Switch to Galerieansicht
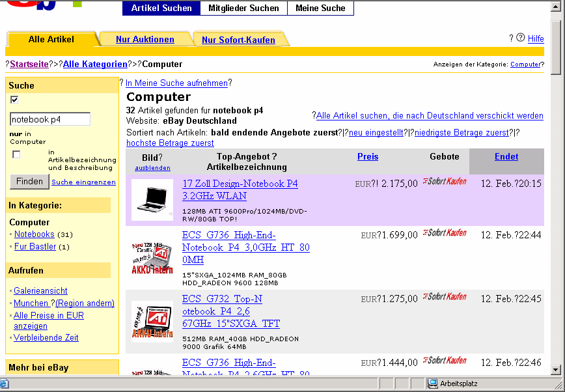This screenshot has width=565, height=392. pos(40,290)
